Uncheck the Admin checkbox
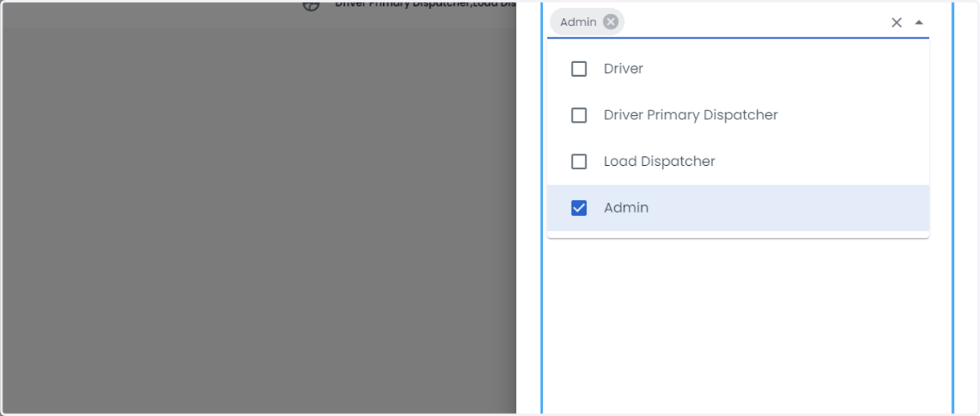This screenshot has height=416, width=980. pos(579,208)
